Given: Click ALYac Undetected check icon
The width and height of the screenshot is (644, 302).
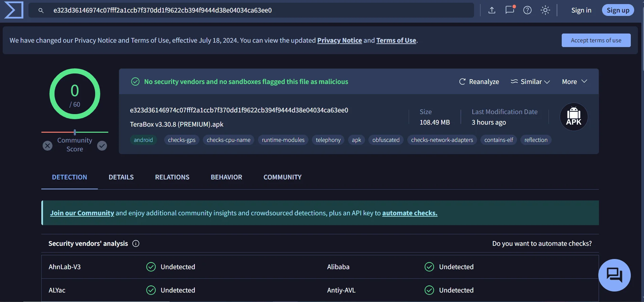Looking at the screenshot, I should 151,290.
